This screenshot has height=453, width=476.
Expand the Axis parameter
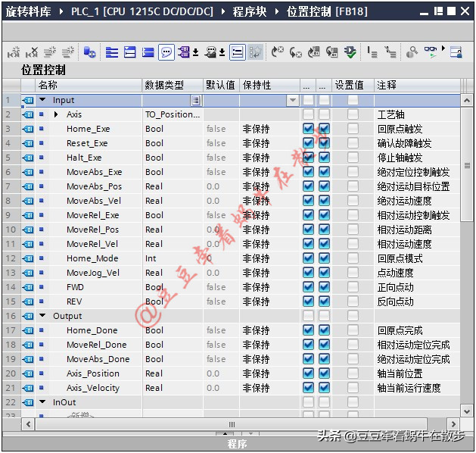(56, 114)
